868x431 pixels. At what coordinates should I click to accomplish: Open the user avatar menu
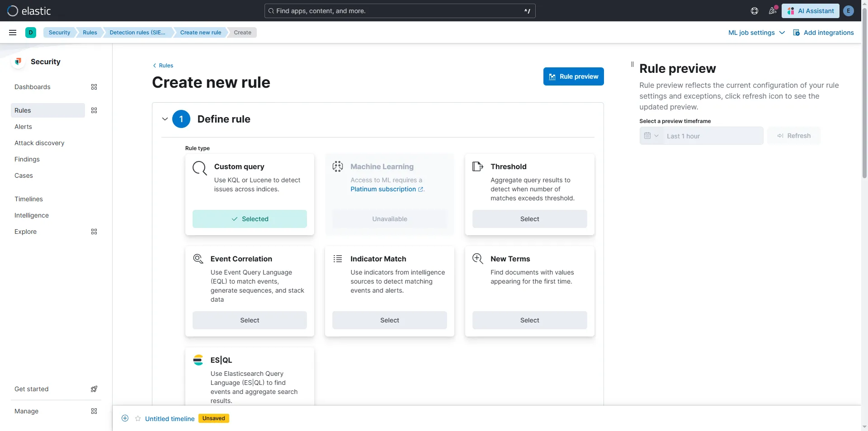point(849,11)
